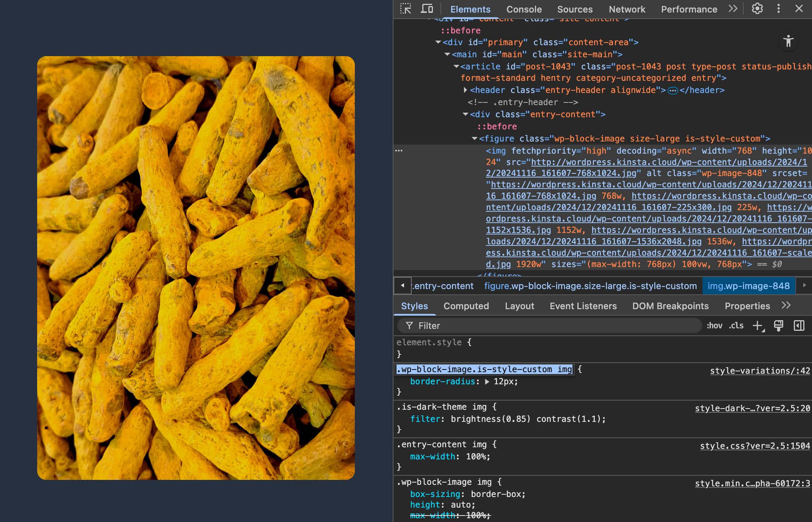This screenshot has width=812, height=522.
Task: Open DevTools settings gear
Action: tap(757, 9)
